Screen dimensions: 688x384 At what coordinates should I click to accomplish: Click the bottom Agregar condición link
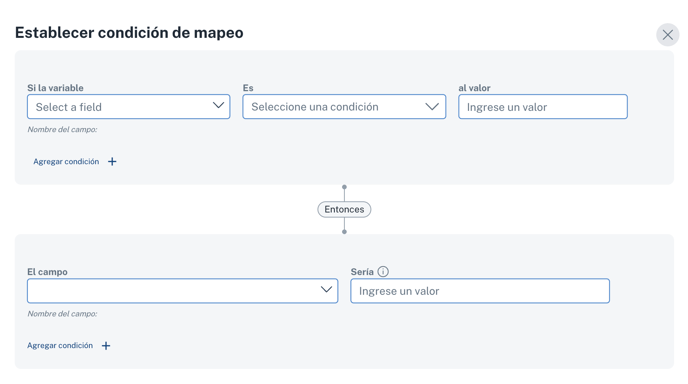coord(60,345)
